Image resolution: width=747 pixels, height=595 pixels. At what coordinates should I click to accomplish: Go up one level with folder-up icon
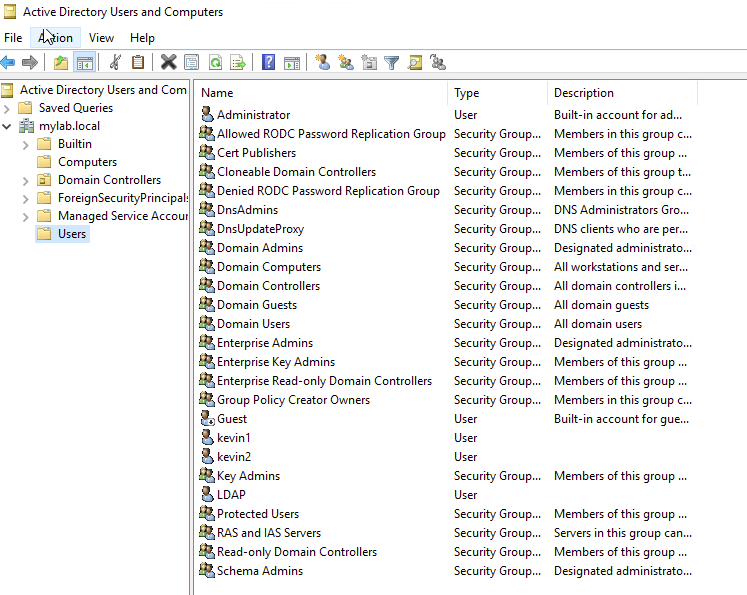tap(61, 62)
